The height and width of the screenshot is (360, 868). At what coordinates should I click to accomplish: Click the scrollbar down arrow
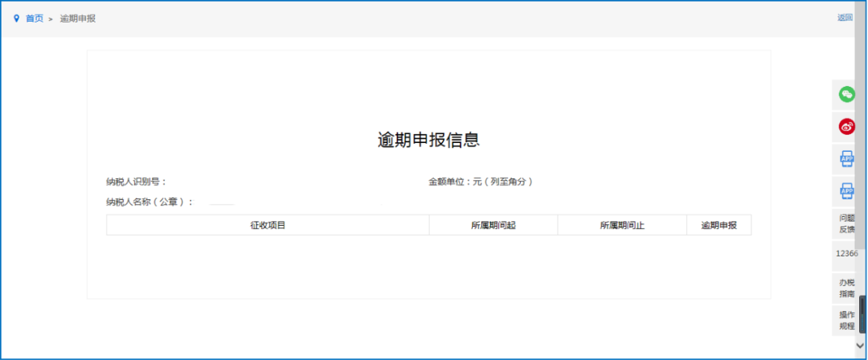pos(860,346)
